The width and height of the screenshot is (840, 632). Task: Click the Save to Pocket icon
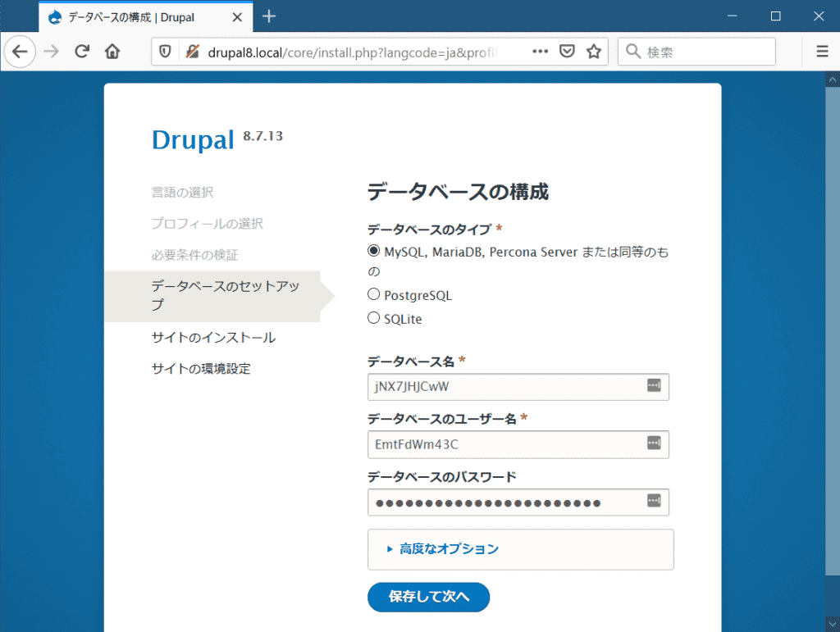pyautogui.click(x=567, y=52)
